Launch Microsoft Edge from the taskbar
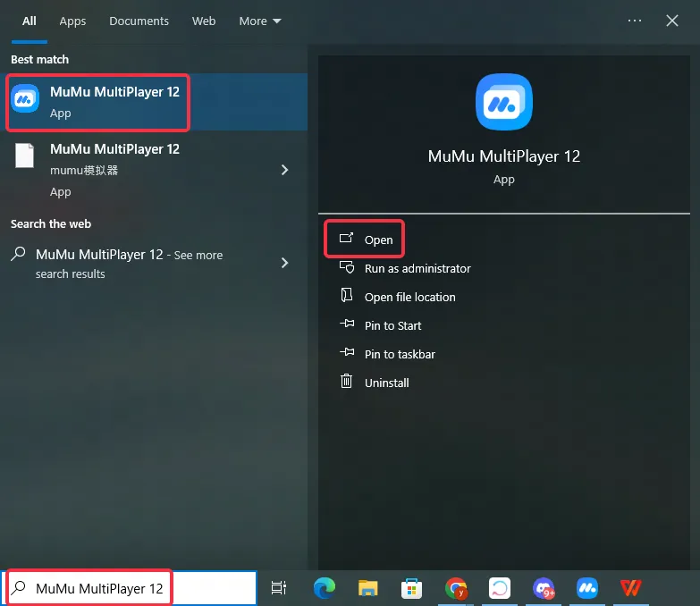 click(x=325, y=588)
